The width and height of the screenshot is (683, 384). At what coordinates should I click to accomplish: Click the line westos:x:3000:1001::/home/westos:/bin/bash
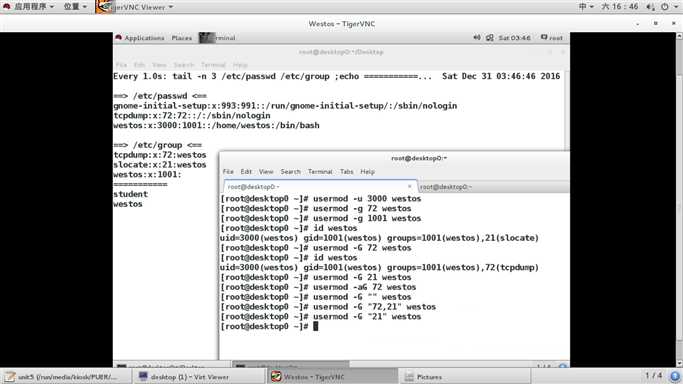[216, 125]
